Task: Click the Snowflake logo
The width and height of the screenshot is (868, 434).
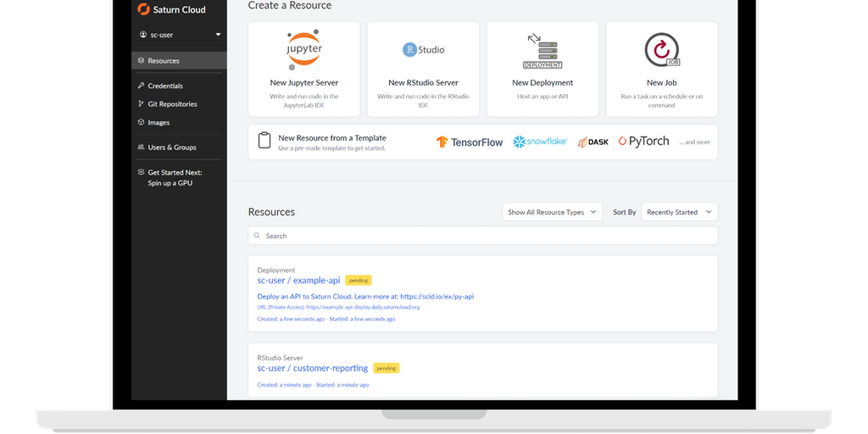Action: tap(540, 142)
